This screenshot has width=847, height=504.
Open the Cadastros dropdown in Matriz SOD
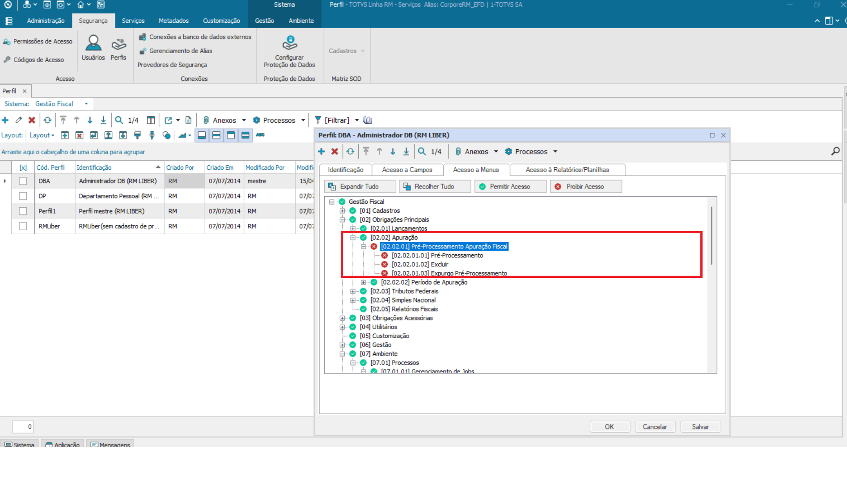coord(347,51)
